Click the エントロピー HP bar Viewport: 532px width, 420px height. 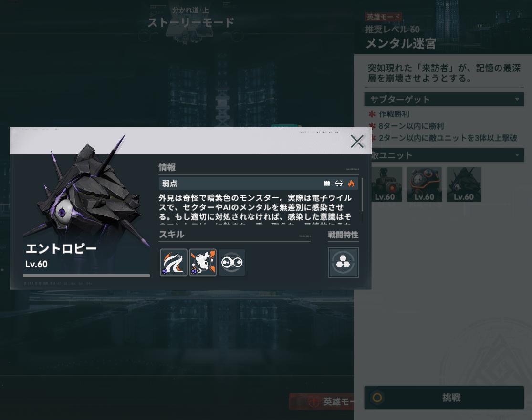(86, 276)
